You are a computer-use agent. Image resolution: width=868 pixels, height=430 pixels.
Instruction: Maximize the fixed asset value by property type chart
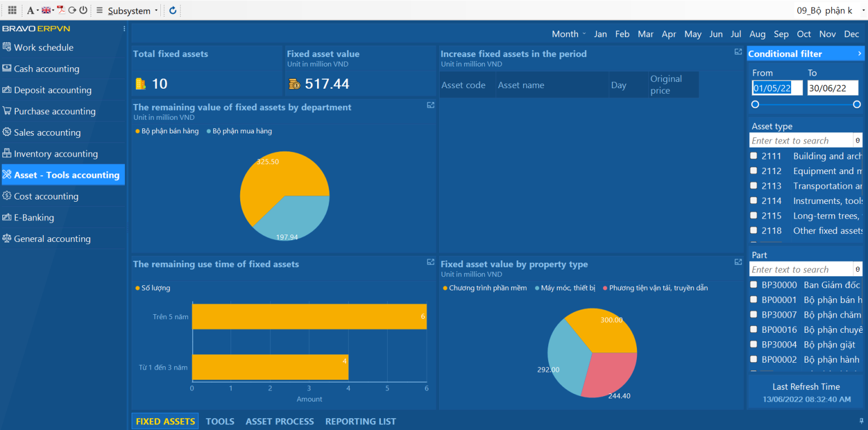coord(738,262)
